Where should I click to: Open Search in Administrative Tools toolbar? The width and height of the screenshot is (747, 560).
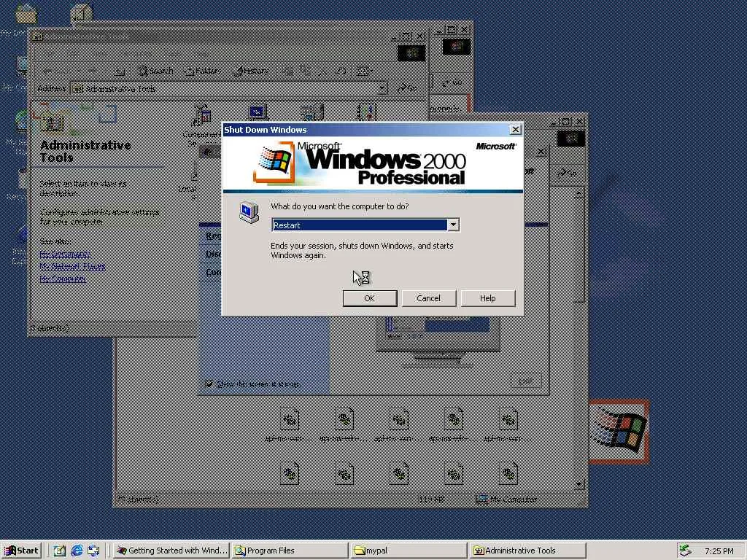coord(155,71)
